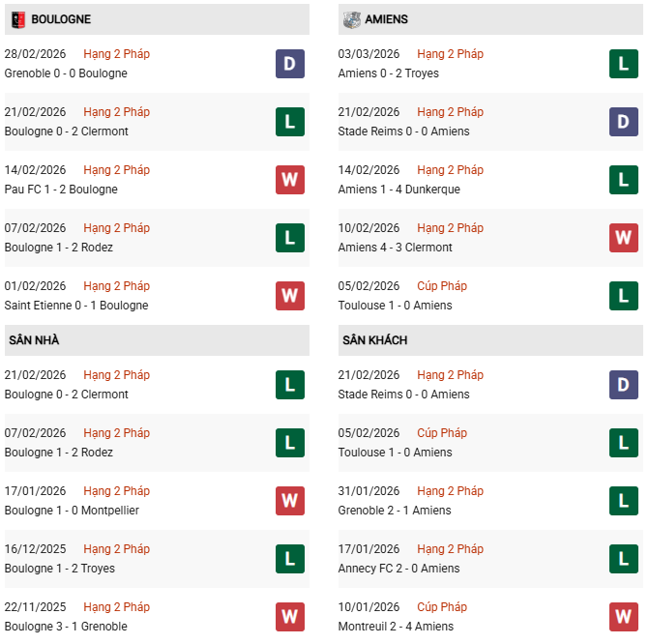This screenshot has height=644, width=649.
Task: Select the SÂN KHÁCH section header
Action: tap(374, 340)
